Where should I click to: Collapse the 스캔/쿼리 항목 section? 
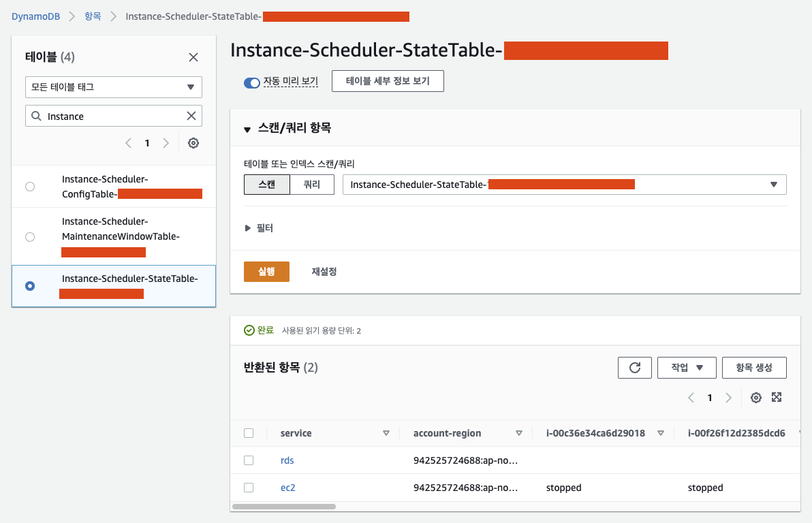(247, 129)
